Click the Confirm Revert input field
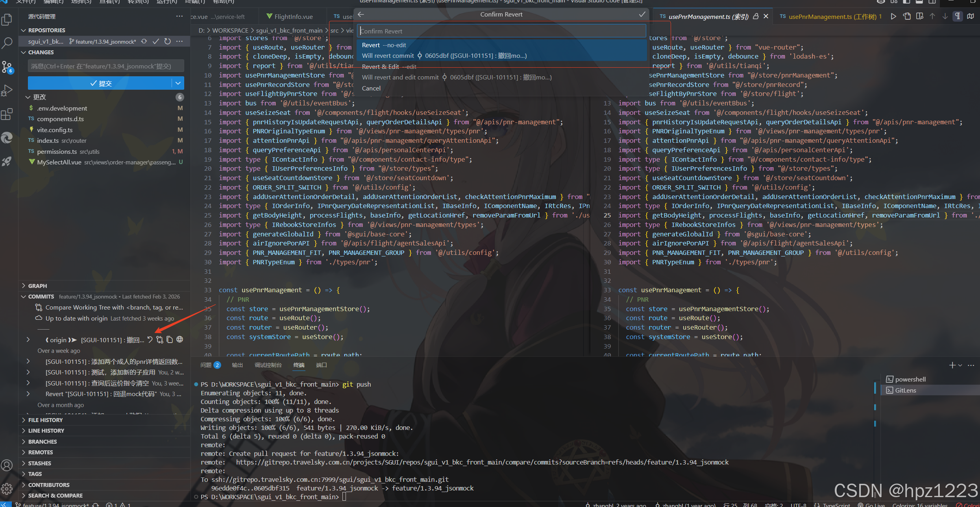The image size is (980, 507). pyautogui.click(x=501, y=31)
